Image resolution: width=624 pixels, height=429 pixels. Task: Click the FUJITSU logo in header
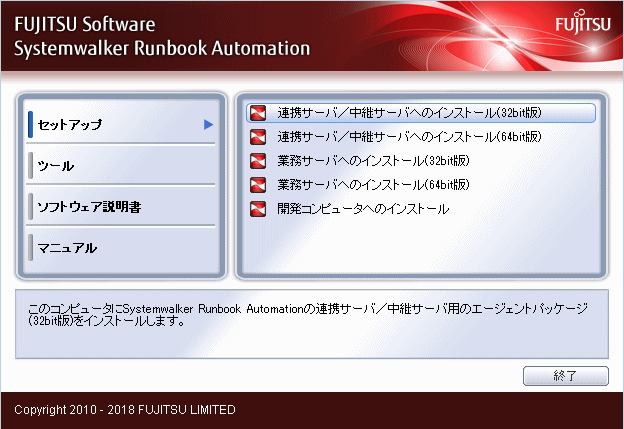(x=583, y=23)
